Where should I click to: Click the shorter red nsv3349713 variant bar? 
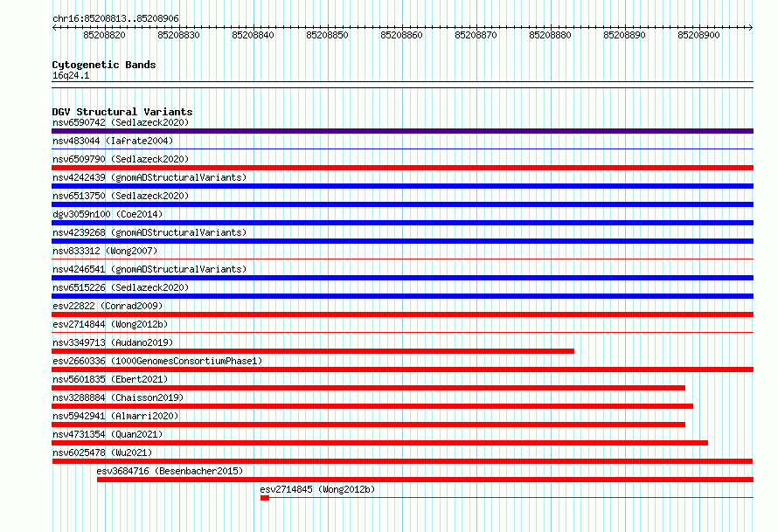click(313, 351)
